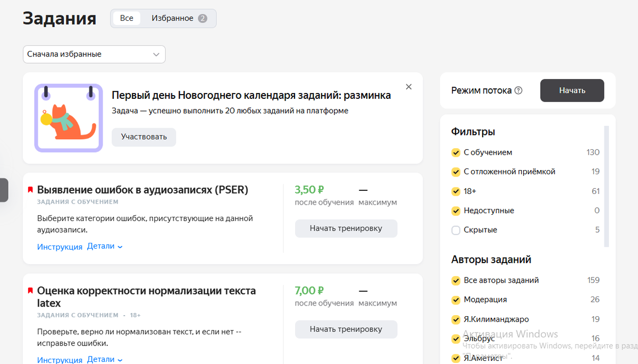Open Инструкция link for latex task

pyautogui.click(x=60, y=360)
